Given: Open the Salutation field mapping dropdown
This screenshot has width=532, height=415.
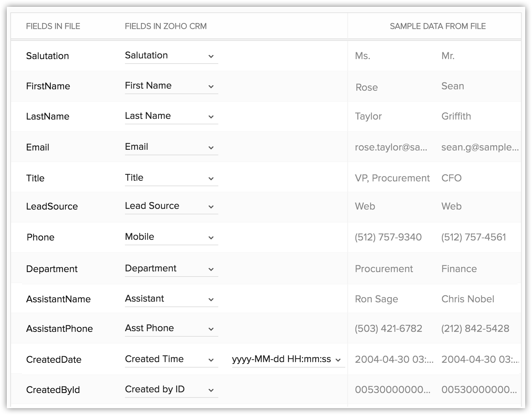Looking at the screenshot, I should pyautogui.click(x=171, y=56).
